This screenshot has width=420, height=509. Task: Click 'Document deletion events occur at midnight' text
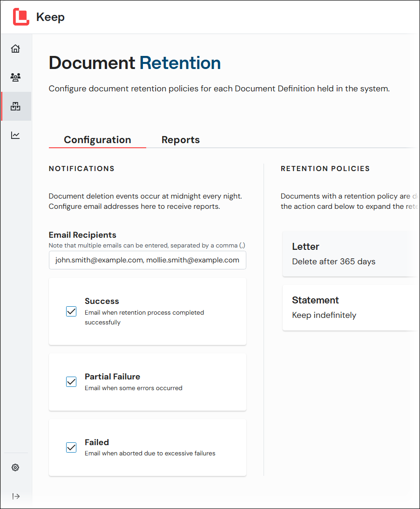pyautogui.click(x=145, y=201)
